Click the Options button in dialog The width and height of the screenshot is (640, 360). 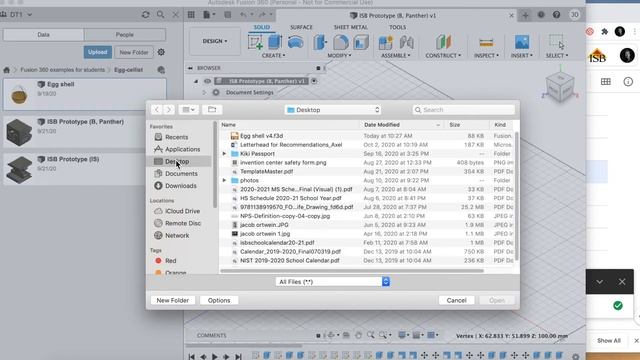219,300
